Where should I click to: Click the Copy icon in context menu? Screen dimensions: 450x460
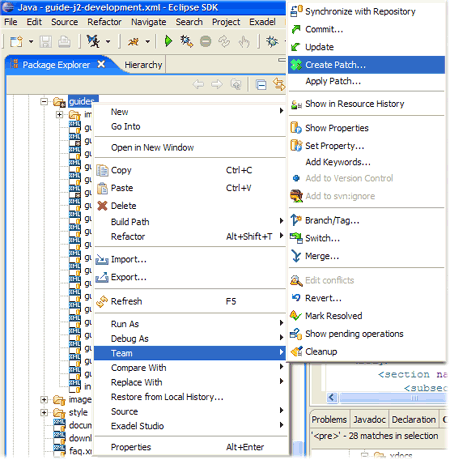(x=102, y=170)
